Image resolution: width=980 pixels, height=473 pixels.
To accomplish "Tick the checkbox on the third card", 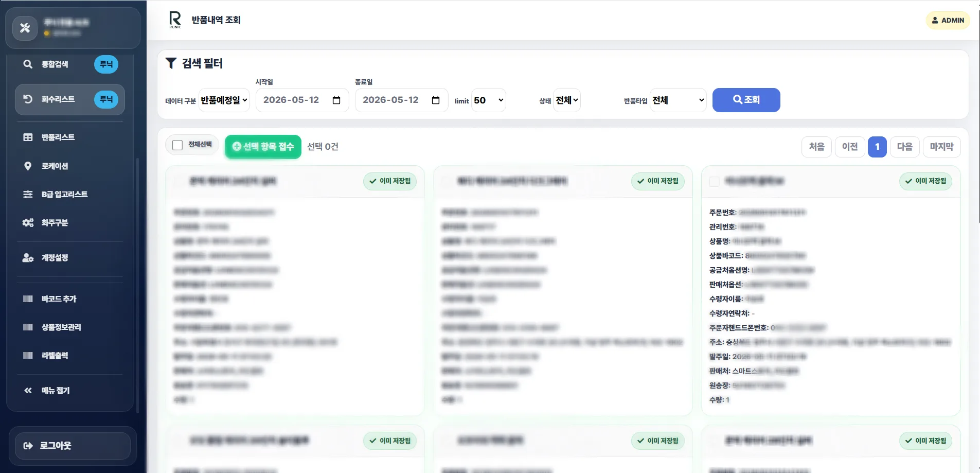I will tap(715, 181).
